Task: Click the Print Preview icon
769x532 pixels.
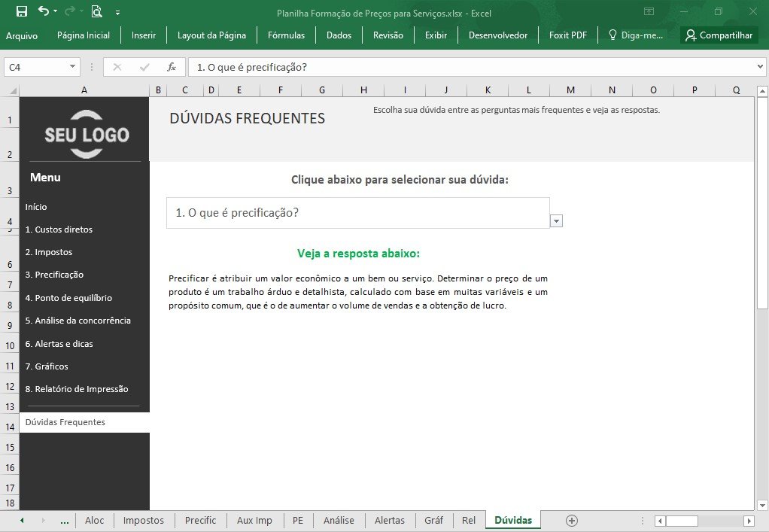Action: coord(96,11)
